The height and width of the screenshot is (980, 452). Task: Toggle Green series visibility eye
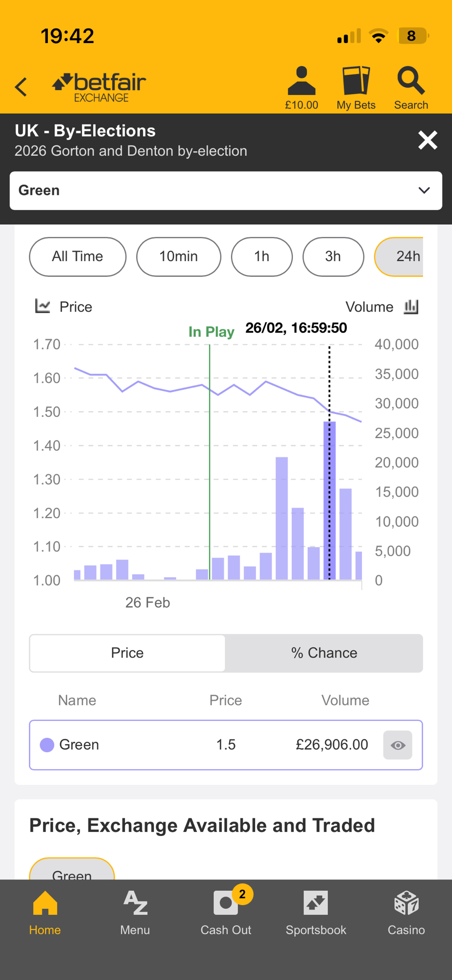[398, 745]
